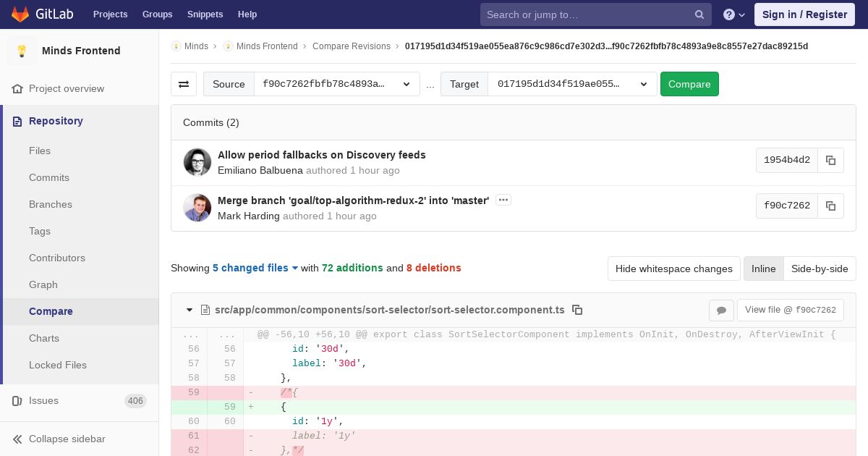868x456 pixels.
Task: Switch to Side-by-side diff view
Action: 820,269
